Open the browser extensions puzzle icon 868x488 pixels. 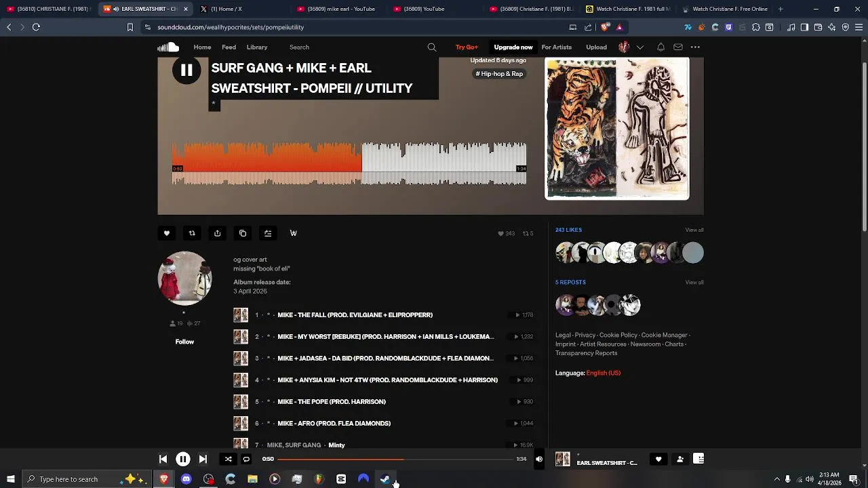point(755,27)
